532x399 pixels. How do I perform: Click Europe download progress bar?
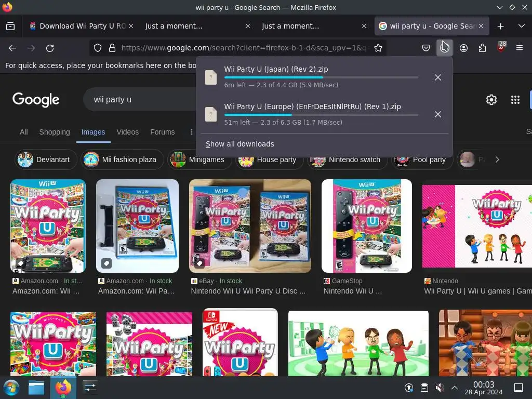(x=321, y=115)
